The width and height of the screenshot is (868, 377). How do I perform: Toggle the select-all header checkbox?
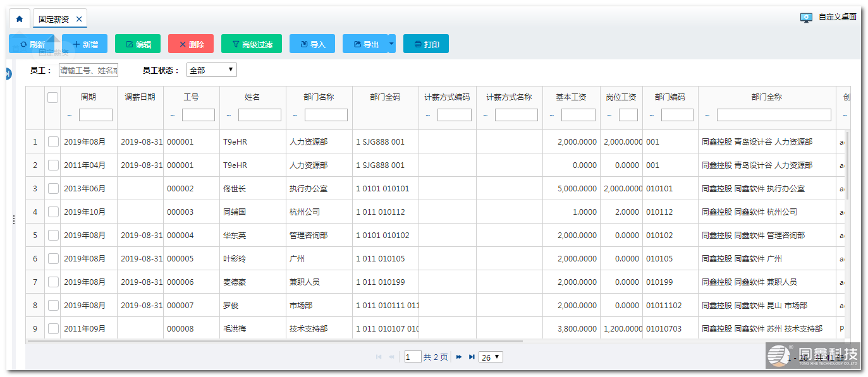[52, 97]
